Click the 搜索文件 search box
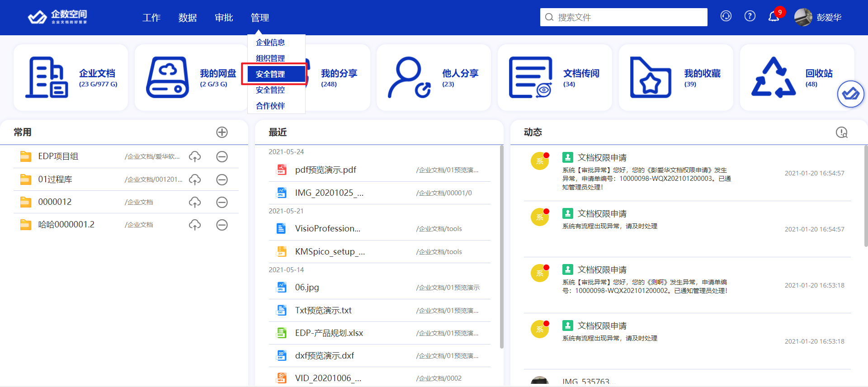868x387 pixels. pos(623,17)
